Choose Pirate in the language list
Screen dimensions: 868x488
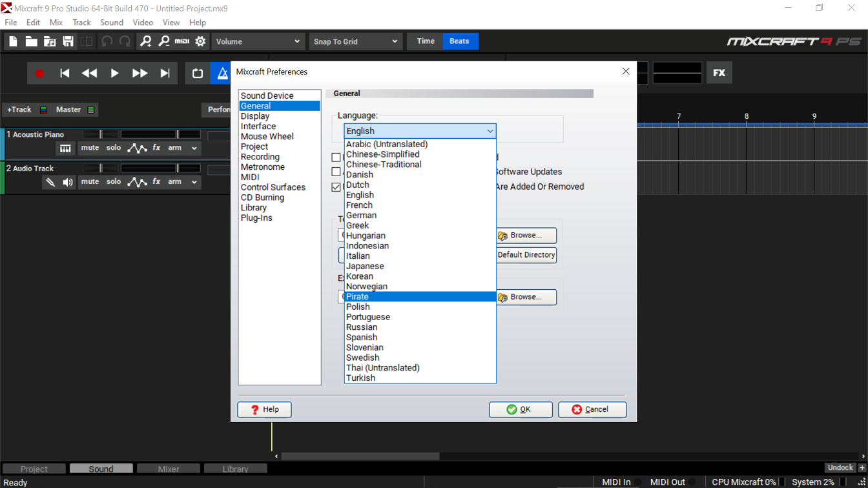tap(420, 297)
